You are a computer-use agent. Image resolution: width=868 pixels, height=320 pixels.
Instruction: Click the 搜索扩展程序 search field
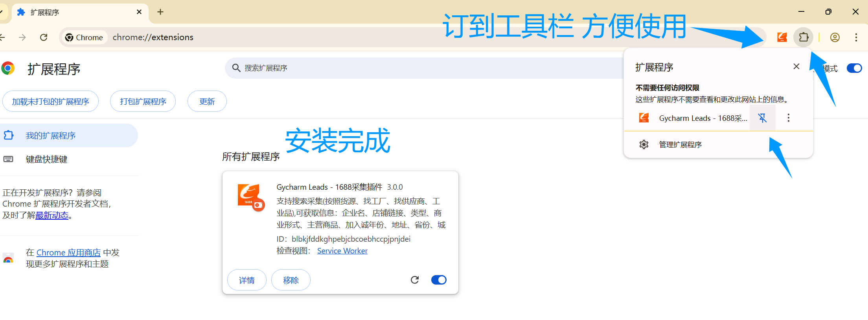coord(393,68)
